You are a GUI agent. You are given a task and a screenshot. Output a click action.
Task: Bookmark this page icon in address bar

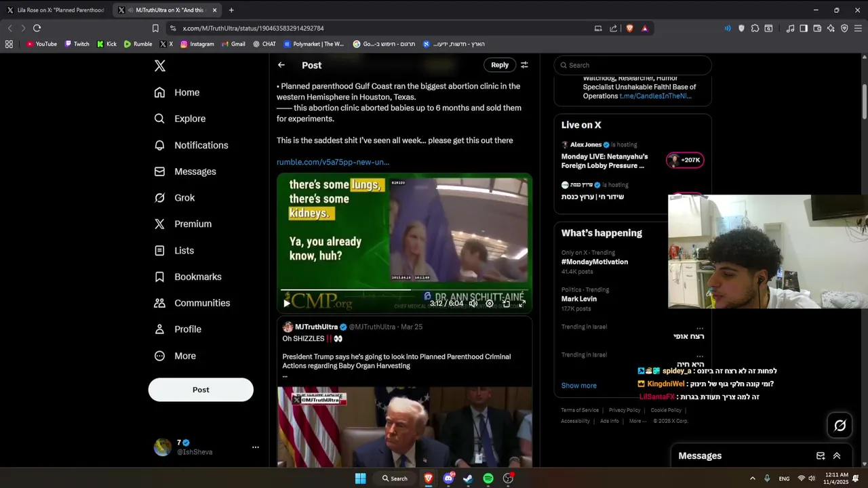tap(155, 28)
